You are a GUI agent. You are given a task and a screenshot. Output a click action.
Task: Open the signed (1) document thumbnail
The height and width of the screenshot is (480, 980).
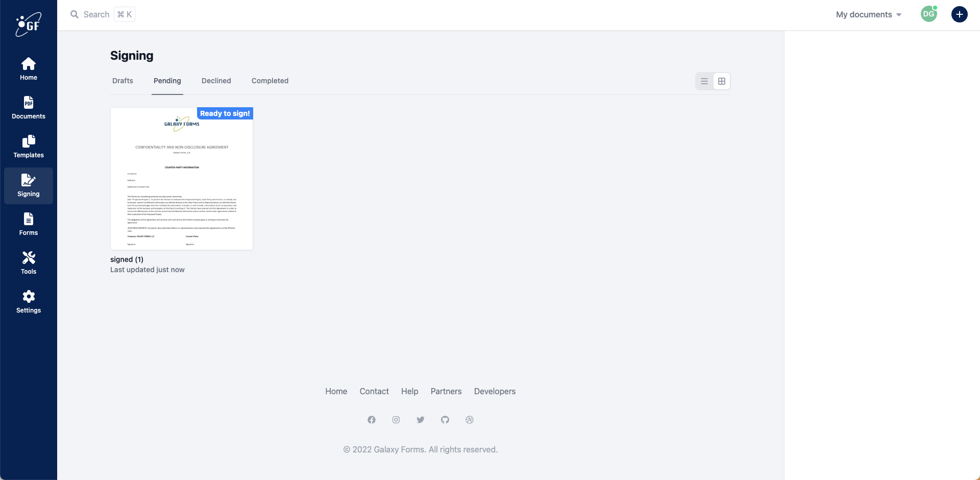(182, 179)
